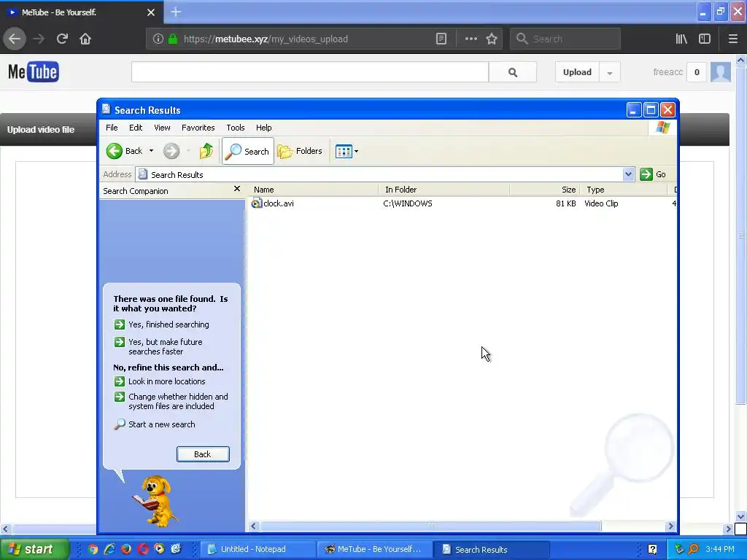747x560 pixels.
Task: Expand the Address bar dropdown
Action: (628, 174)
